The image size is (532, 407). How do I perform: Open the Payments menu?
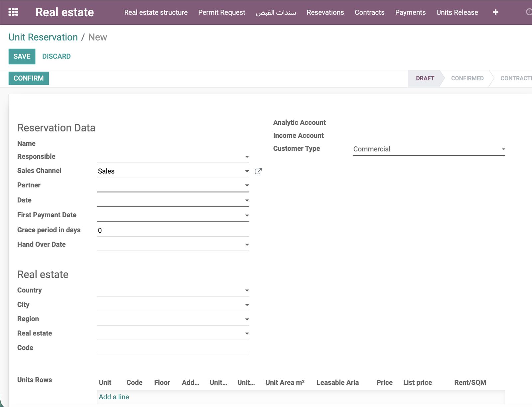(x=410, y=12)
